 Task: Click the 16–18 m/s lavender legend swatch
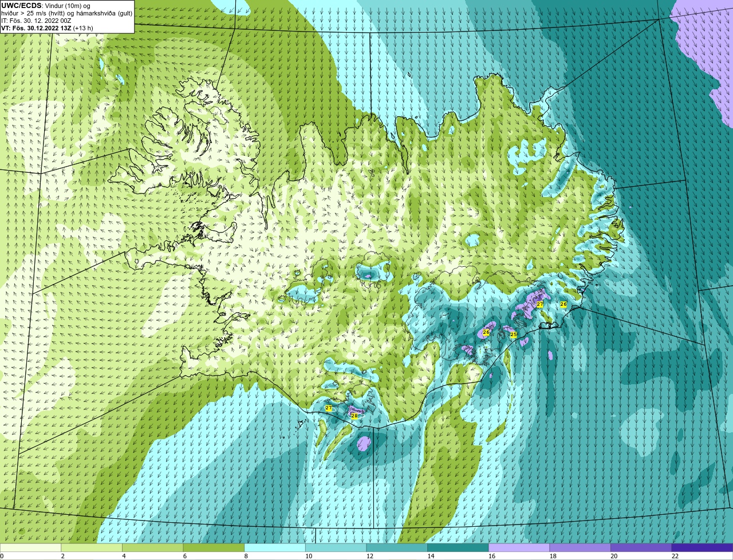pos(519,547)
